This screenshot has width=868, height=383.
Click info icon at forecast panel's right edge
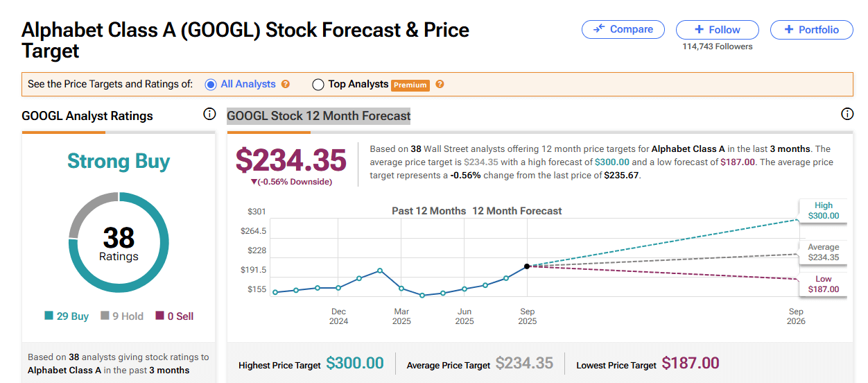(x=847, y=114)
